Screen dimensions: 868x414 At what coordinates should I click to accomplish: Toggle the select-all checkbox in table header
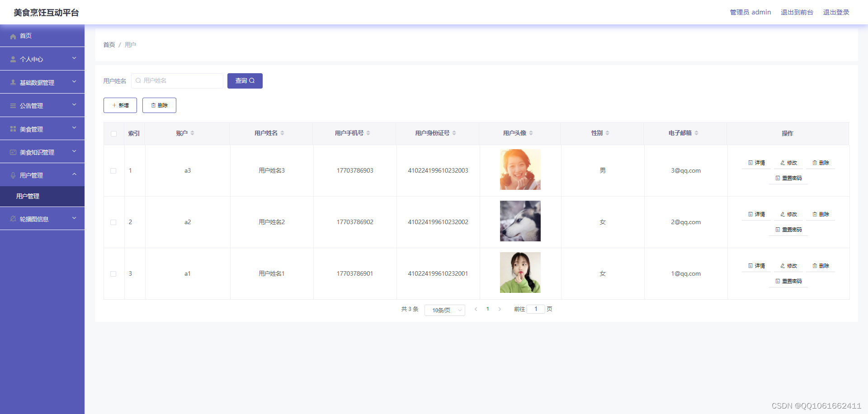113,133
